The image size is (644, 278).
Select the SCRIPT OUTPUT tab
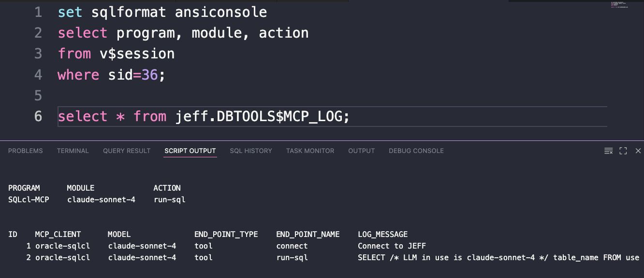pyautogui.click(x=190, y=151)
